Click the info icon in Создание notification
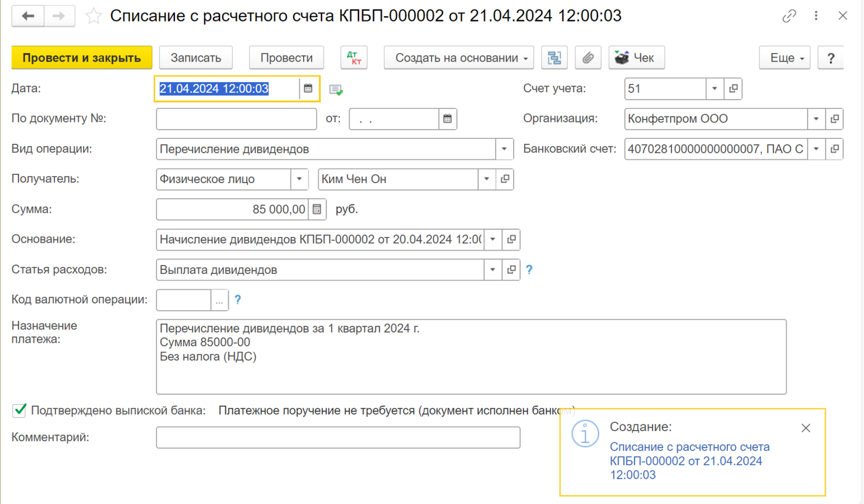This screenshot has width=864, height=504. (585, 433)
